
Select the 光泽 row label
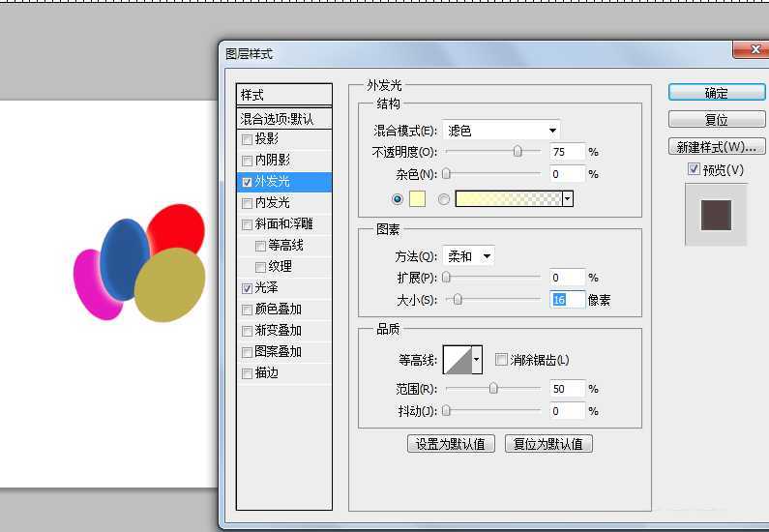coord(267,288)
